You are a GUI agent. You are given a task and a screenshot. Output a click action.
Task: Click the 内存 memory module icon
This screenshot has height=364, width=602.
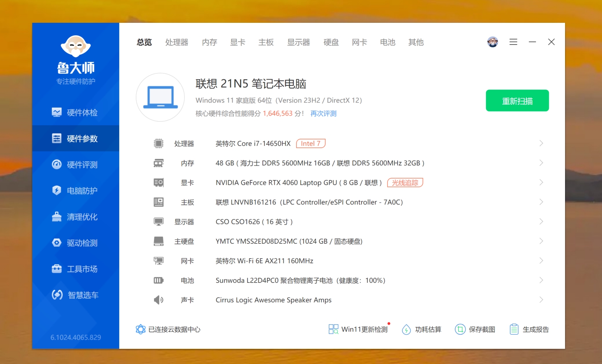coord(158,163)
